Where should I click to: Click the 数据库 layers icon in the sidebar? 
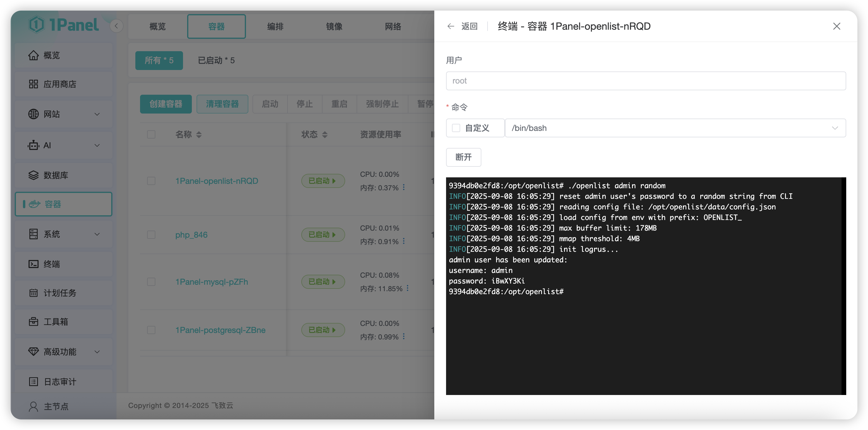point(33,175)
